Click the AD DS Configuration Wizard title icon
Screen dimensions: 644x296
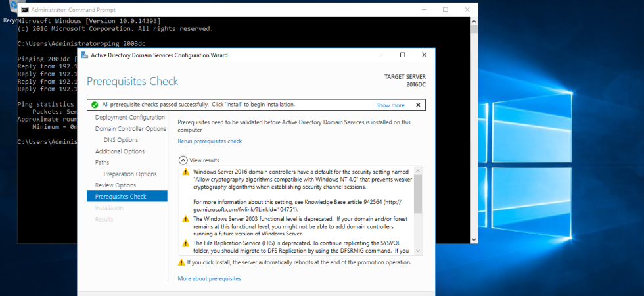(x=84, y=55)
